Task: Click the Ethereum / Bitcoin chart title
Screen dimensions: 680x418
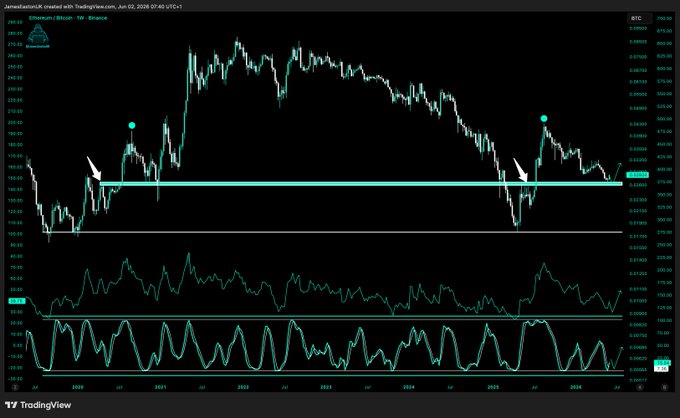Action: point(68,18)
